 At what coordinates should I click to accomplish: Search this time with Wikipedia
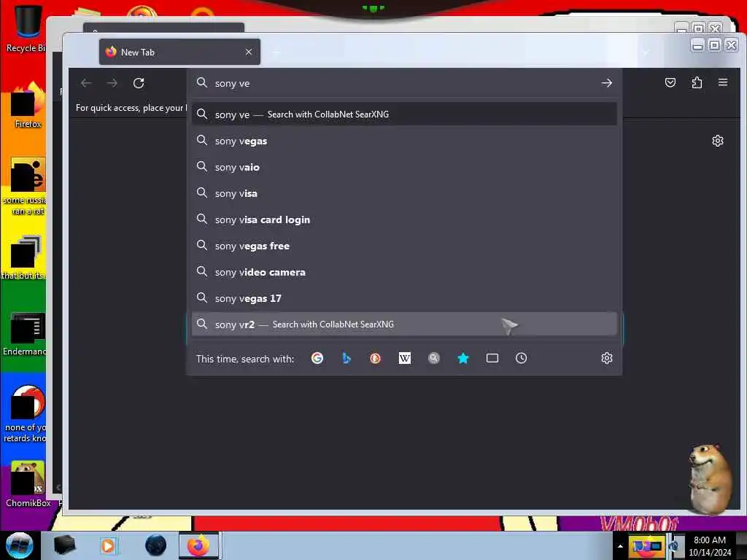tap(404, 358)
